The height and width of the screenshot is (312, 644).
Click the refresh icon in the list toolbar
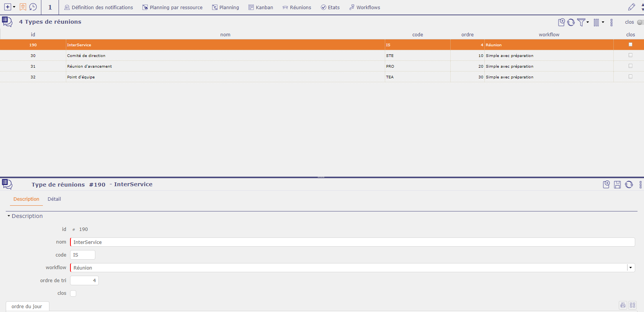coord(571,23)
